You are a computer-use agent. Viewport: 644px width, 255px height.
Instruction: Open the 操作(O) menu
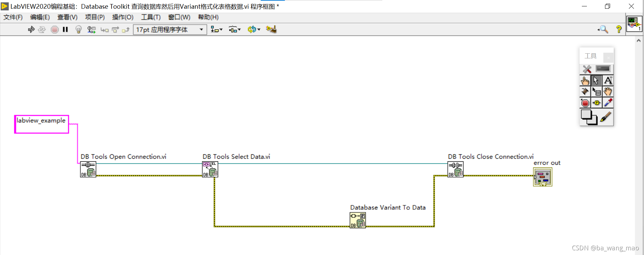tap(123, 17)
